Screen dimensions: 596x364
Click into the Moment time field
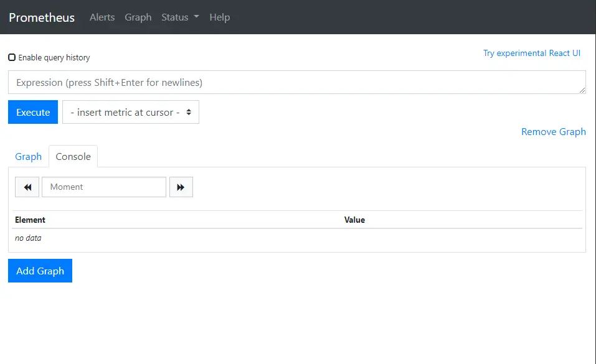[104, 187]
